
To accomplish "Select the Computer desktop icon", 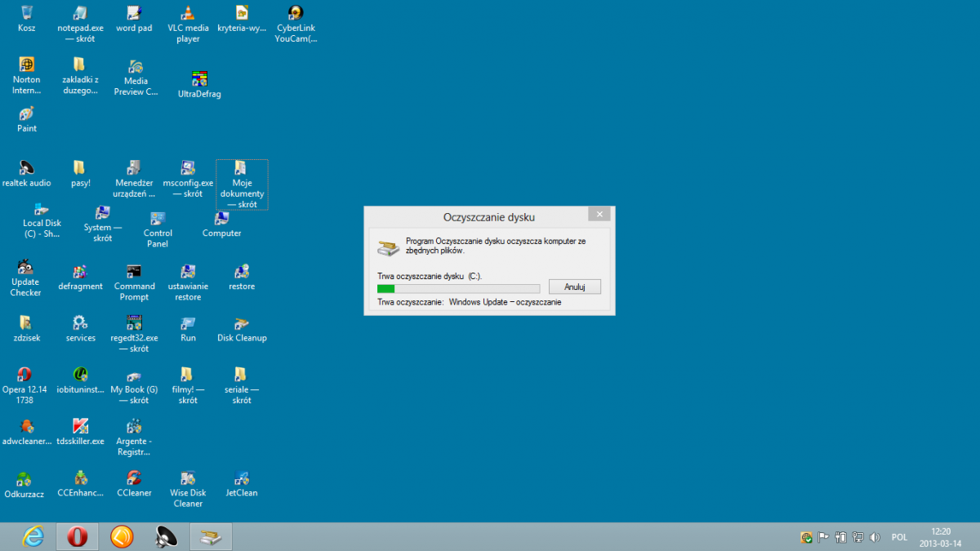I will (x=221, y=218).
